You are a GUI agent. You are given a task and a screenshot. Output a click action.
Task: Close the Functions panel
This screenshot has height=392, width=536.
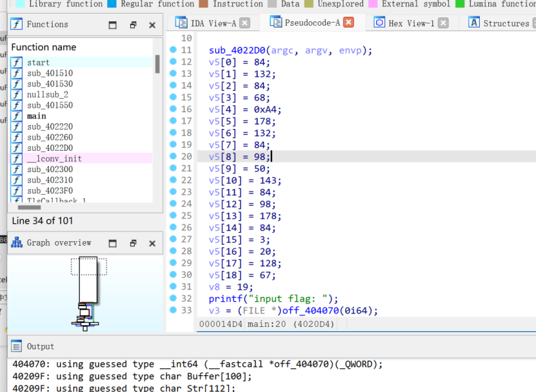coord(152,25)
